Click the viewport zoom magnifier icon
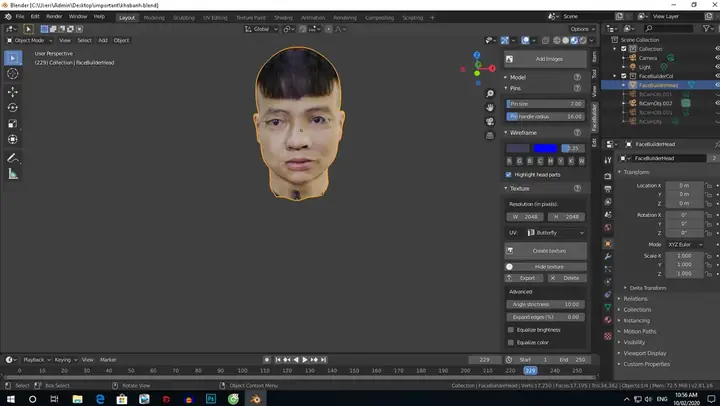 click(x=490, y=94)
